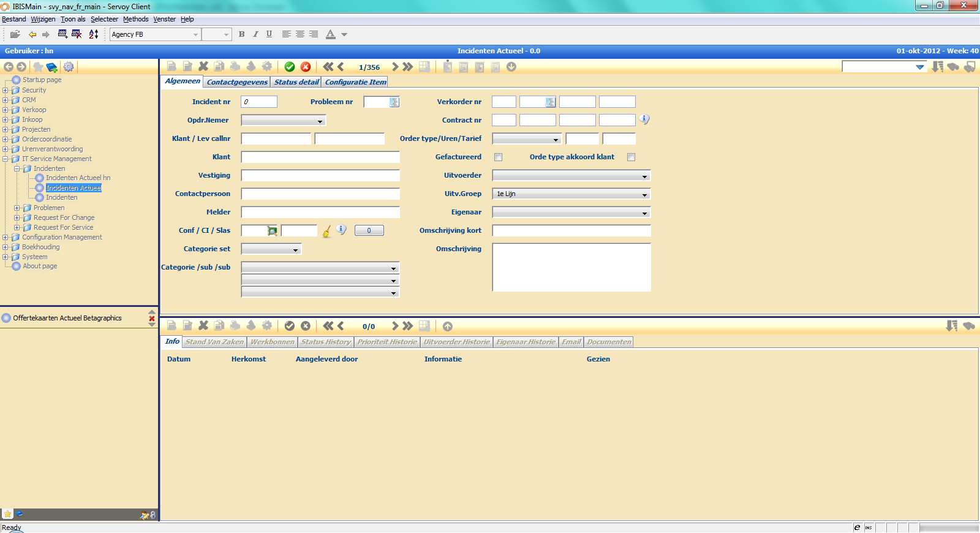This screenshot has width=980, height=533.
Task: Select Incidenten Actueel hn tree item
Action: (78, 178)
